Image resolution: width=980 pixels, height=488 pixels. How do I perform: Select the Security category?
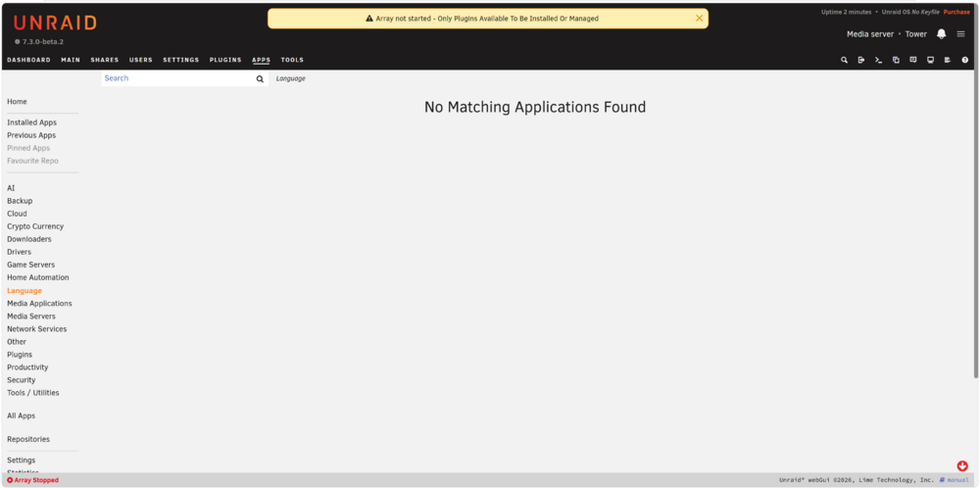[22, 380]
